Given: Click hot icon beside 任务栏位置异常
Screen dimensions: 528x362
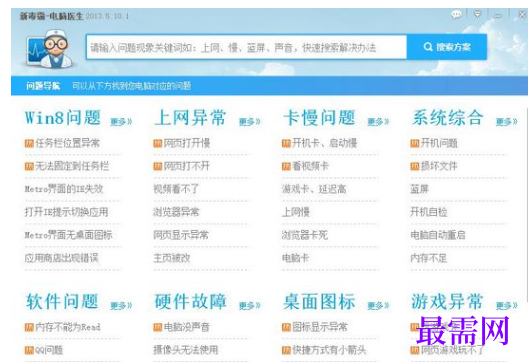Looking at the screenshot, I should 29,143.
